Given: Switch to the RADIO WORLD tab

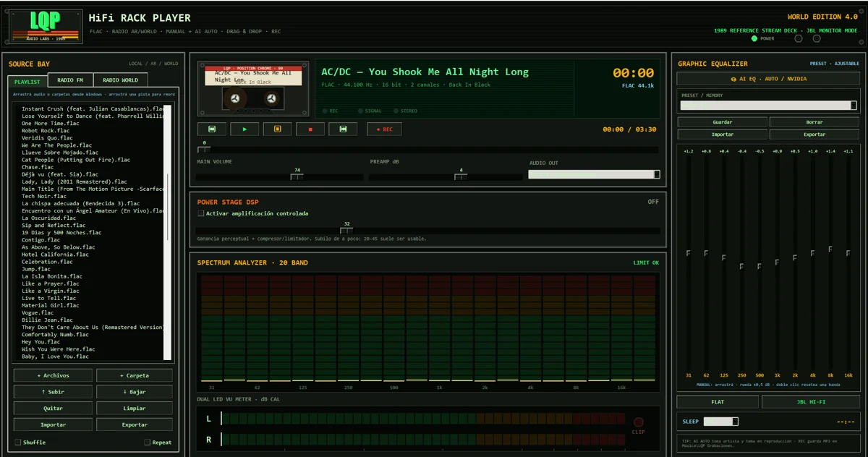Looking at the screenshot, I should point(120,80).
